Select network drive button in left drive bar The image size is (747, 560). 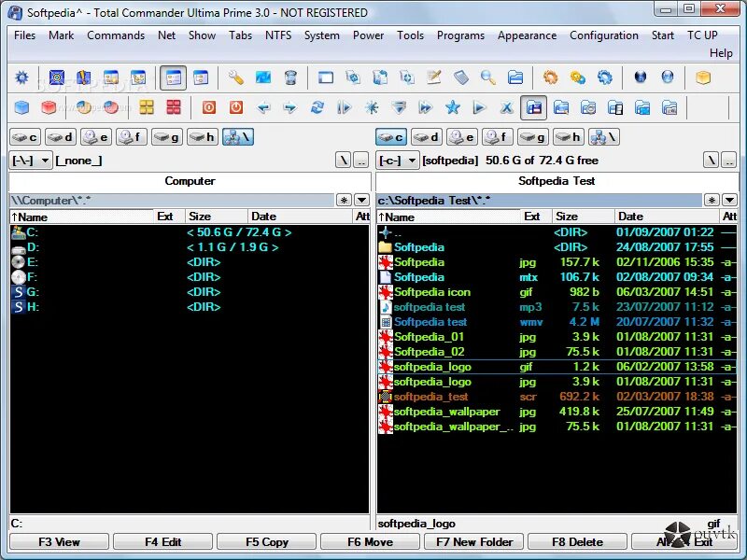238,137
